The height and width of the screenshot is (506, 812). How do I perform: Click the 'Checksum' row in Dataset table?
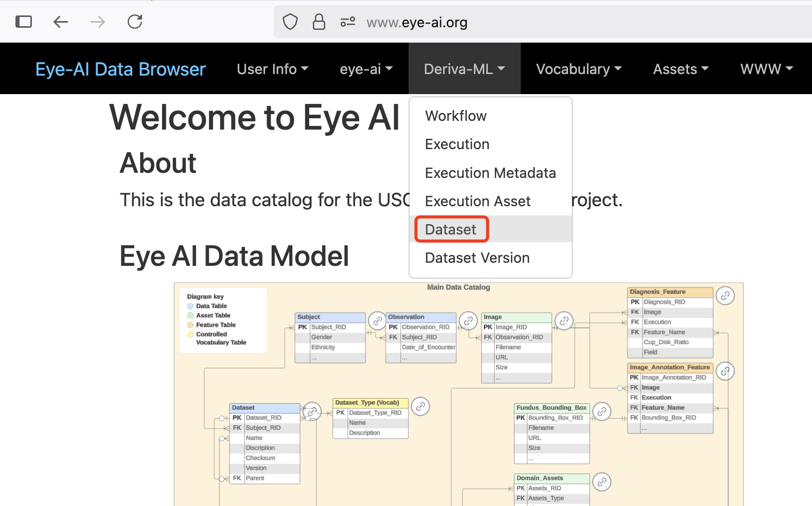click(265, 458)
